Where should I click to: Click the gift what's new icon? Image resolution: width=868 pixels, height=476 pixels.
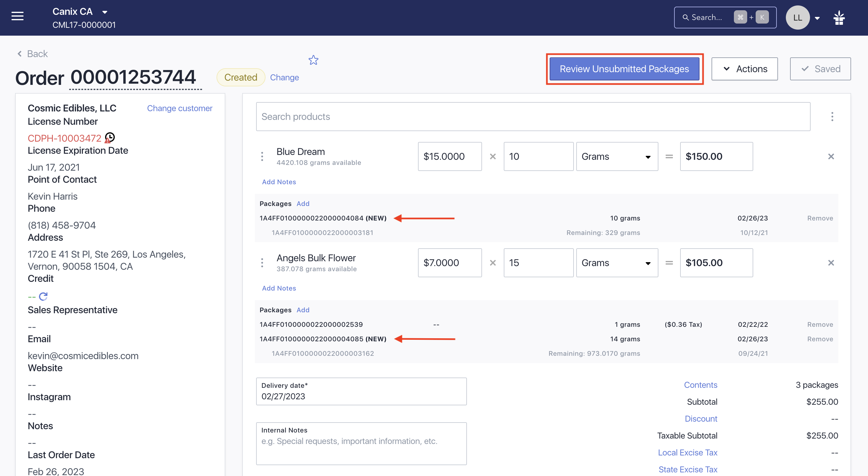(839, 18)
